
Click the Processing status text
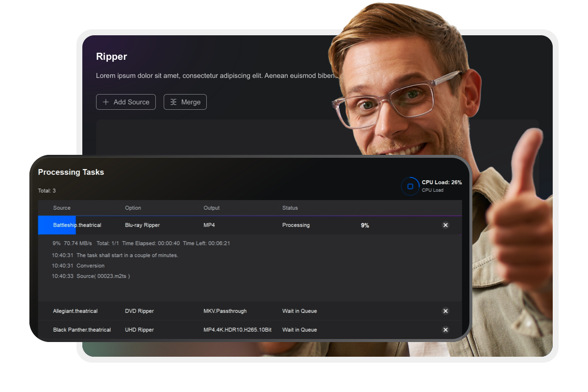[x=296, y=225]
